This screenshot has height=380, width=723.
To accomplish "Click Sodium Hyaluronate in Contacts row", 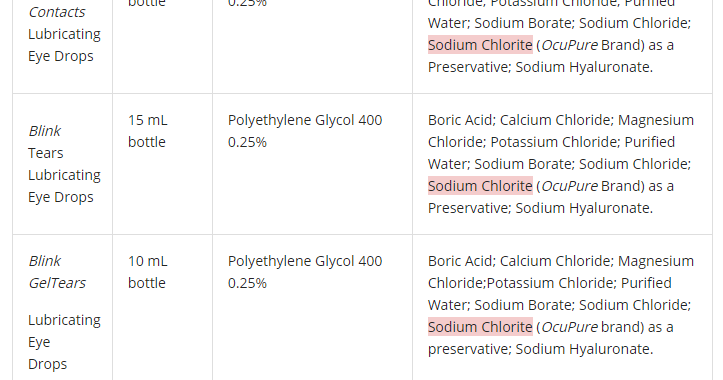I will [584, 67].
